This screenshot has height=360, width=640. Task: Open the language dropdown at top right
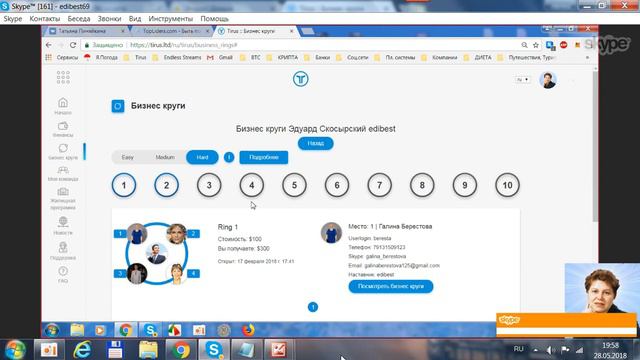[x=523, y=80]
